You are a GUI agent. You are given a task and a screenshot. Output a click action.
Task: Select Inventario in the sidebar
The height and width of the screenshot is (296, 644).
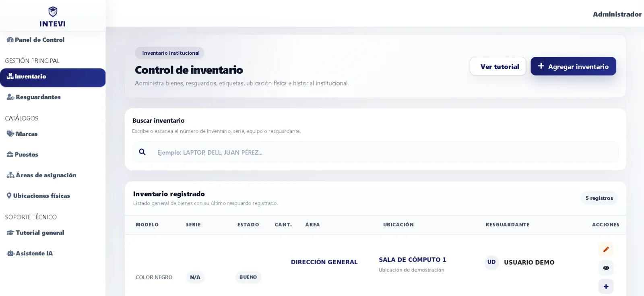[53, 77]
